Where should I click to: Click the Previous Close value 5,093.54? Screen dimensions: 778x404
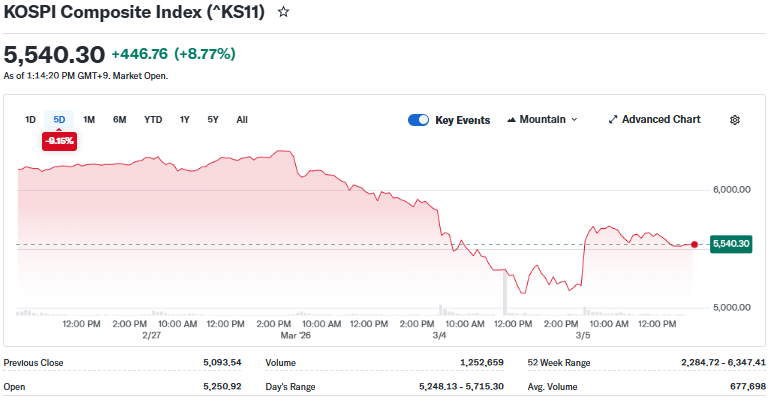[222, 362]
